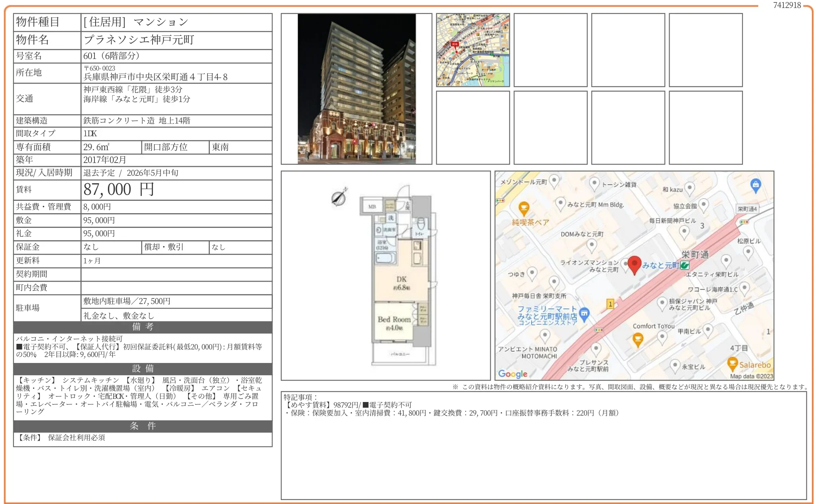819x504 pixels.
Task: Click the north compass icon on floor plan
Action: pyautogui.click(x=339, y=198)
